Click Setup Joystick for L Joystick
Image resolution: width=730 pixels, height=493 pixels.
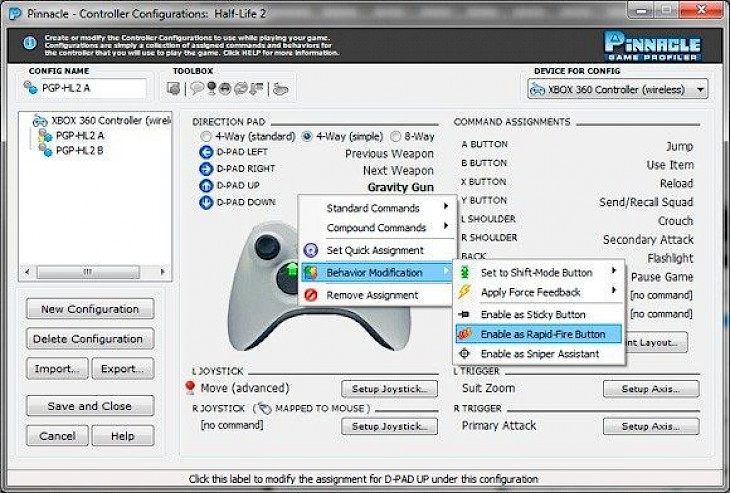click(390, 389)
